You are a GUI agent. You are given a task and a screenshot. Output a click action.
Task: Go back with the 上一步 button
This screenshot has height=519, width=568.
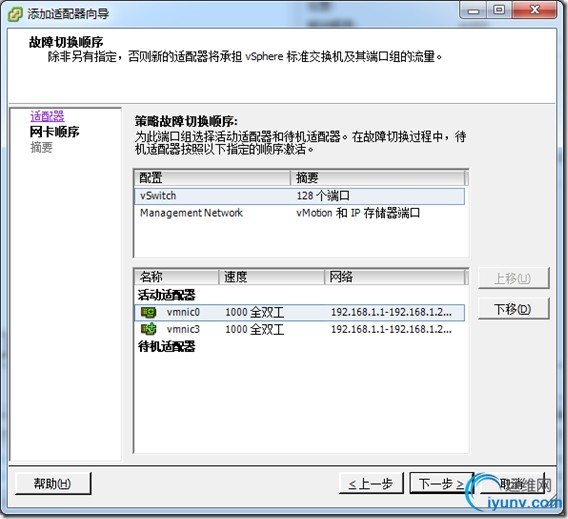click(371, 483)
